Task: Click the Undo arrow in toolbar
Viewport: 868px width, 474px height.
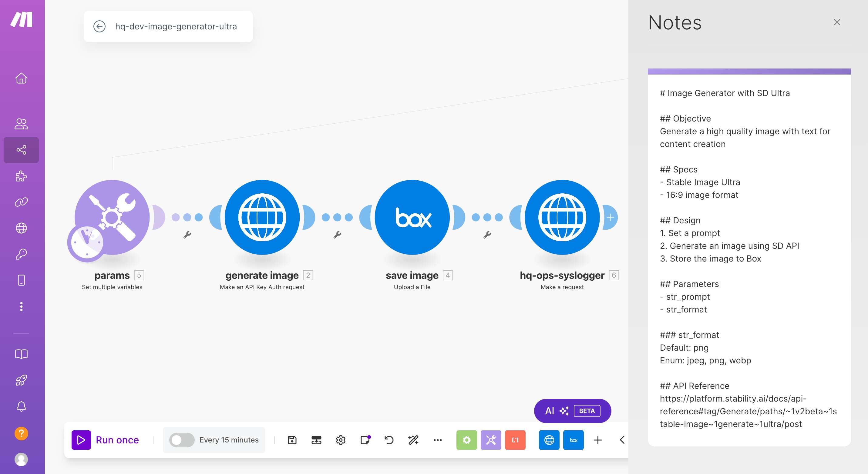Action: pos(389,440)
